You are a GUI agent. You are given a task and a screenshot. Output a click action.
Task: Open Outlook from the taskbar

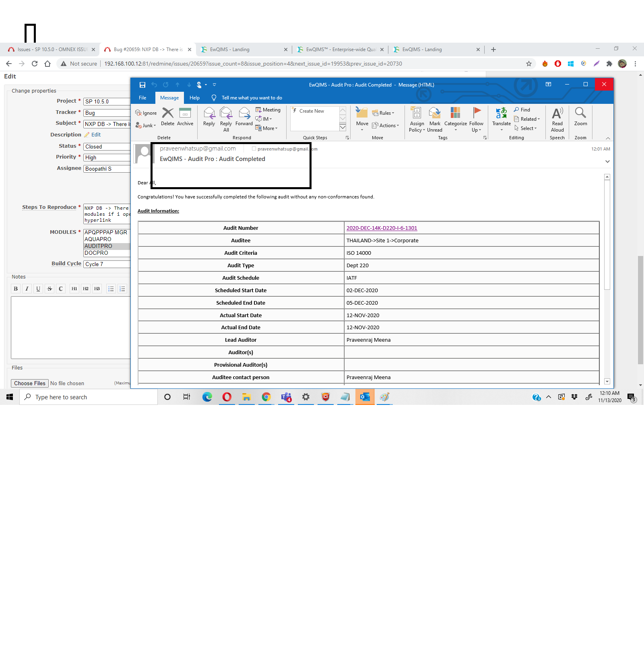point(365,397)
